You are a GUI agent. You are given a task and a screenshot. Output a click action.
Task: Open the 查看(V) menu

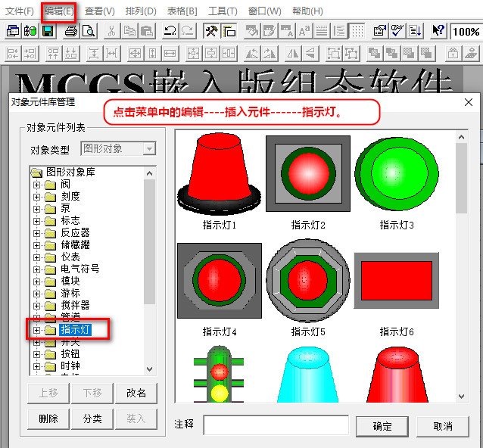click(x=100, y=11)
